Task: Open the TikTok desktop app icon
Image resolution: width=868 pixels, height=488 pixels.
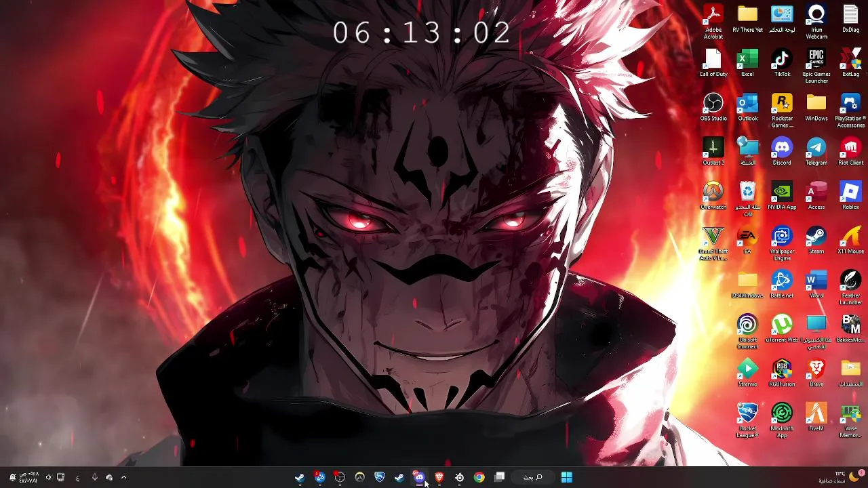Action: (x=782, y=63)
